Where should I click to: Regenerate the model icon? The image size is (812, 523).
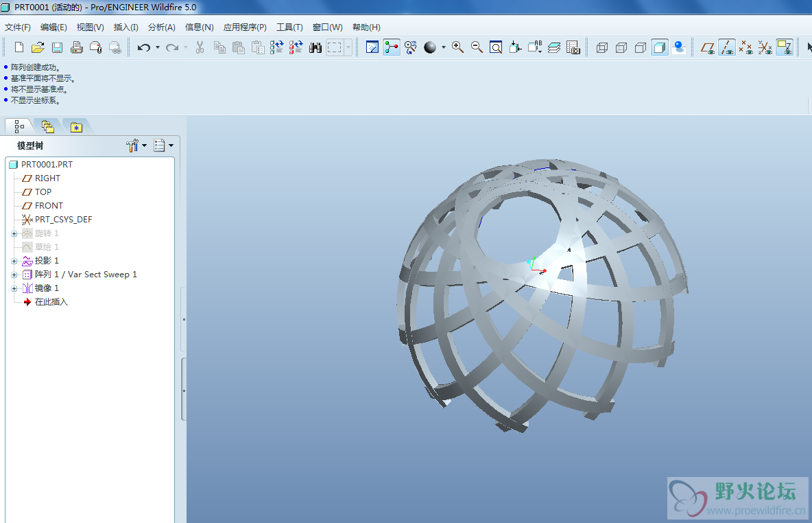pos(276,47)
